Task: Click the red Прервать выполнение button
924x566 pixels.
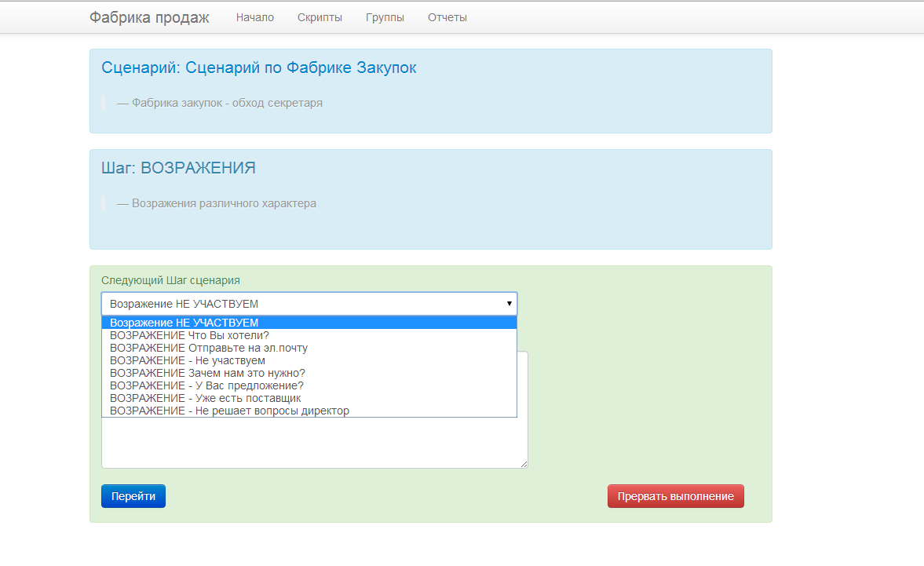Action: 675,496
